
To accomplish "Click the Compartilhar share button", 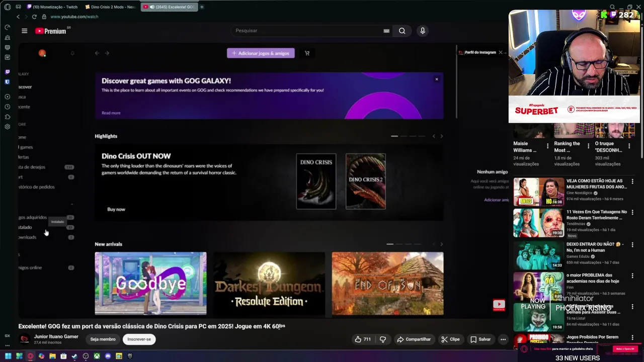I will [414, 339].
